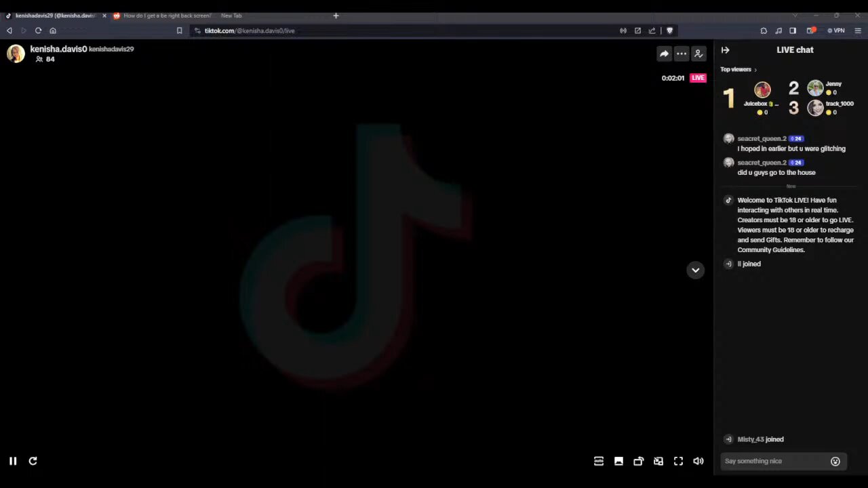Click the seacret_queen.2 username above 'did u guys go'
868x488 pixels.
coord(762,163)
